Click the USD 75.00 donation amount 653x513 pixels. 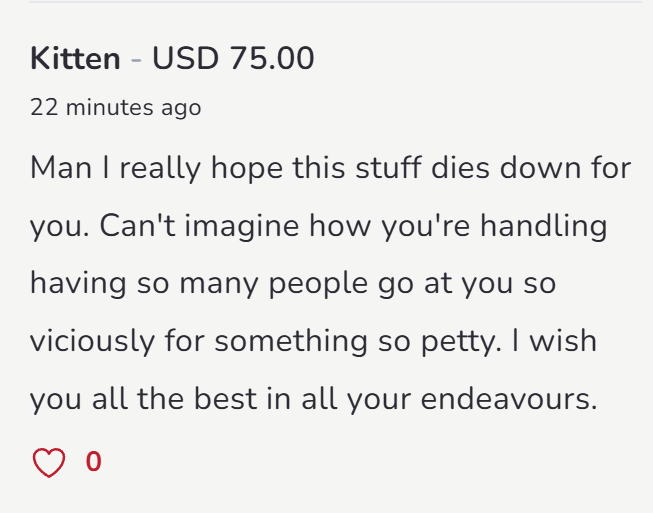(233, 59)
